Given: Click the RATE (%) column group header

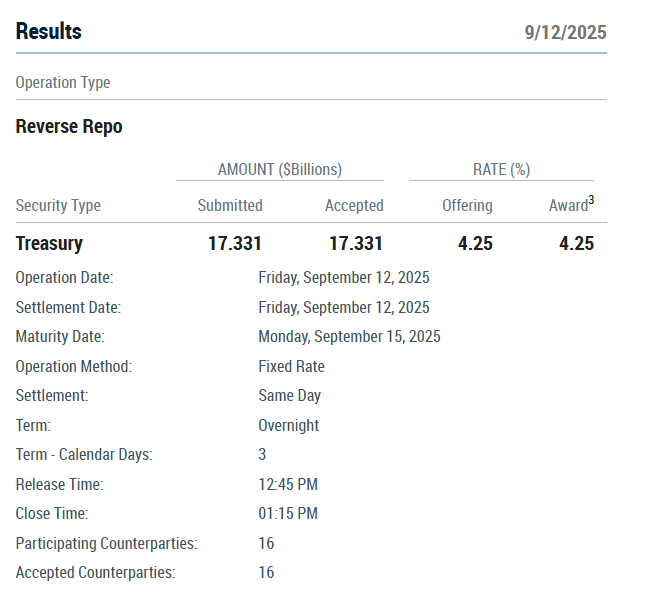Looking at the screenshot, I should point(501,169).
